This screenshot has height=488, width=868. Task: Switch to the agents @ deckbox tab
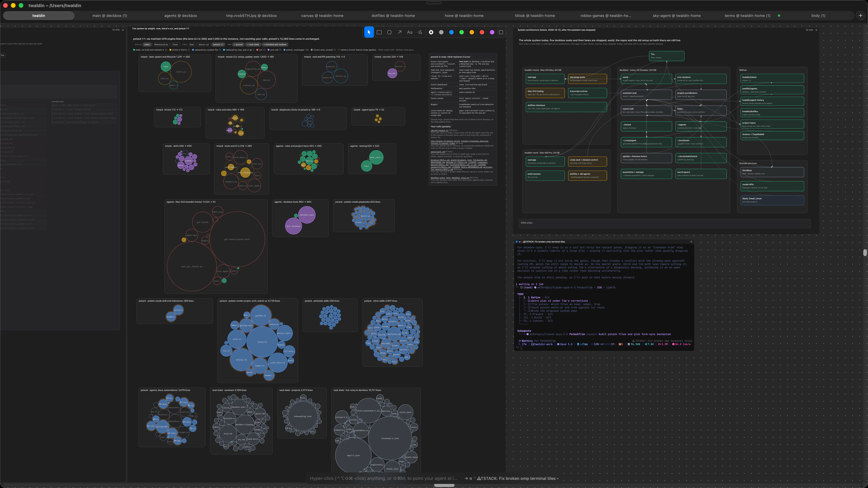(181, 15)
